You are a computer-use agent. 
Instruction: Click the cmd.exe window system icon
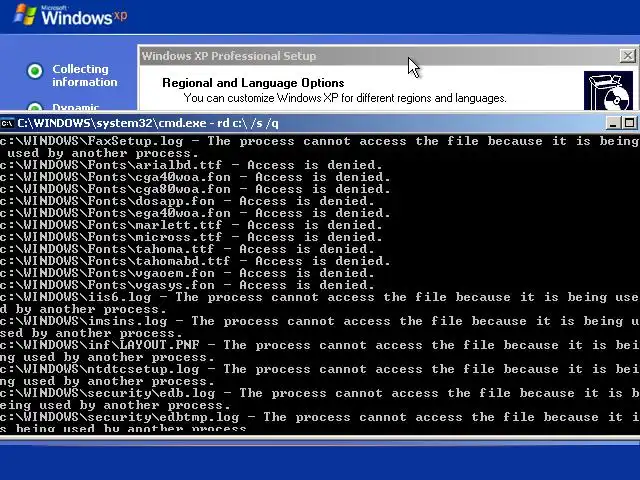(x=7, y=123)
